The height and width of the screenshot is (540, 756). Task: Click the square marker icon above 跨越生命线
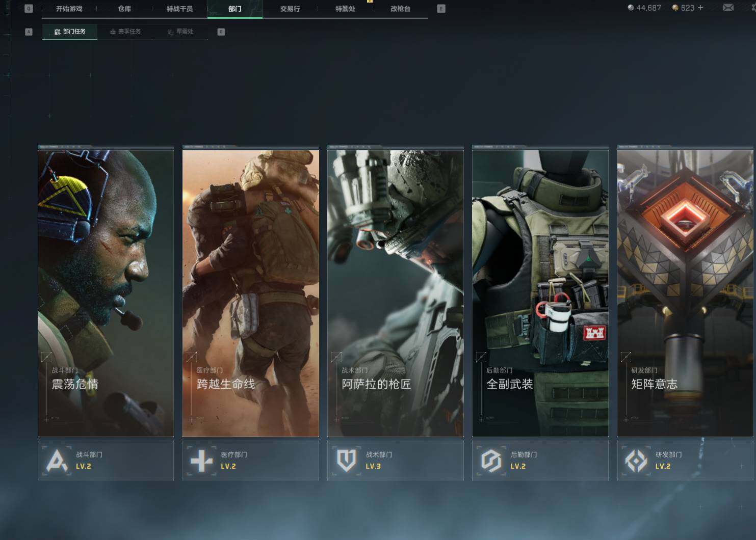coord(192,357)
